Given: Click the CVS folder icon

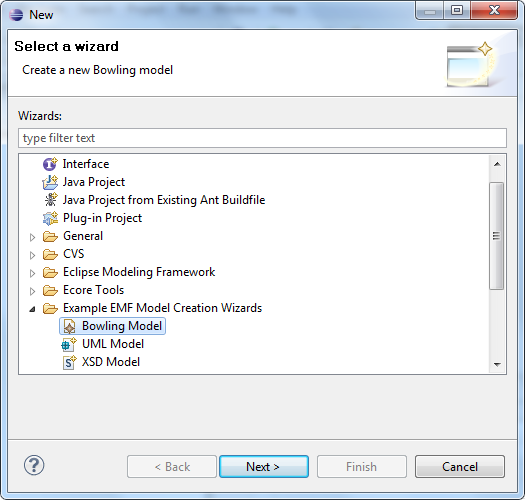Looking at the screenshot, I should (x=50, y=255).
